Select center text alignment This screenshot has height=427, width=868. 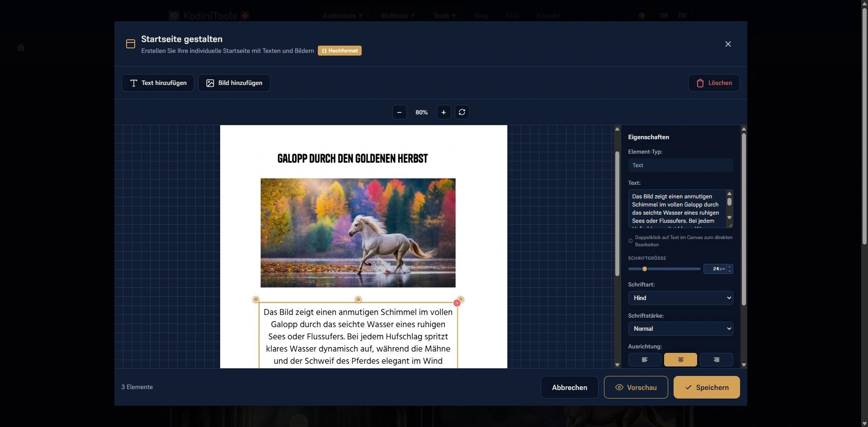(680, 360)
